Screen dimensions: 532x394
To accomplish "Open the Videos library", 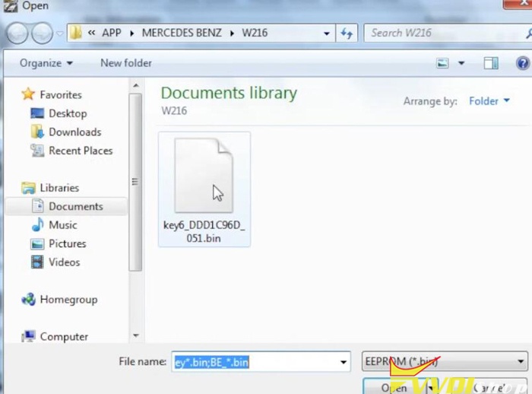I will 64,262.
